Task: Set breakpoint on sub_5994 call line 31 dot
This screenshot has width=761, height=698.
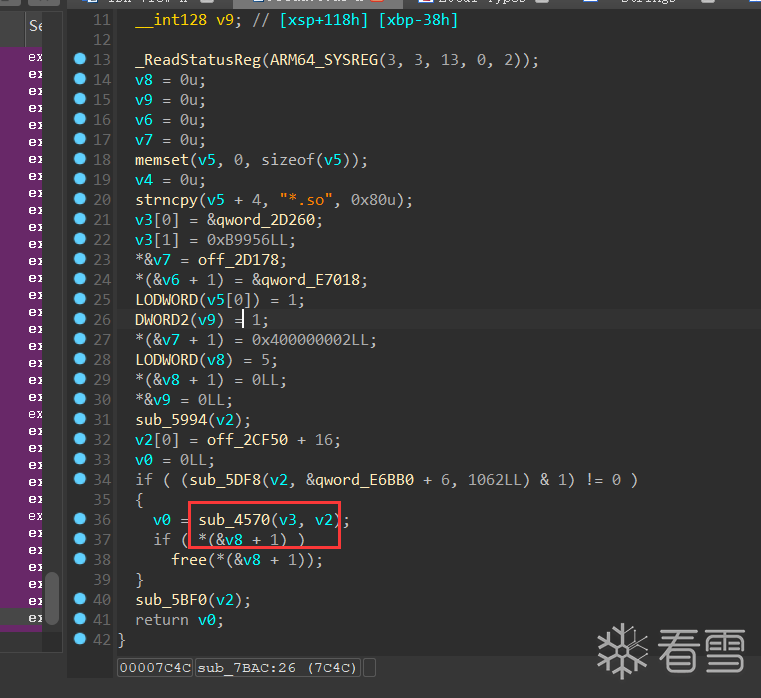Action: tap(80, 419)
